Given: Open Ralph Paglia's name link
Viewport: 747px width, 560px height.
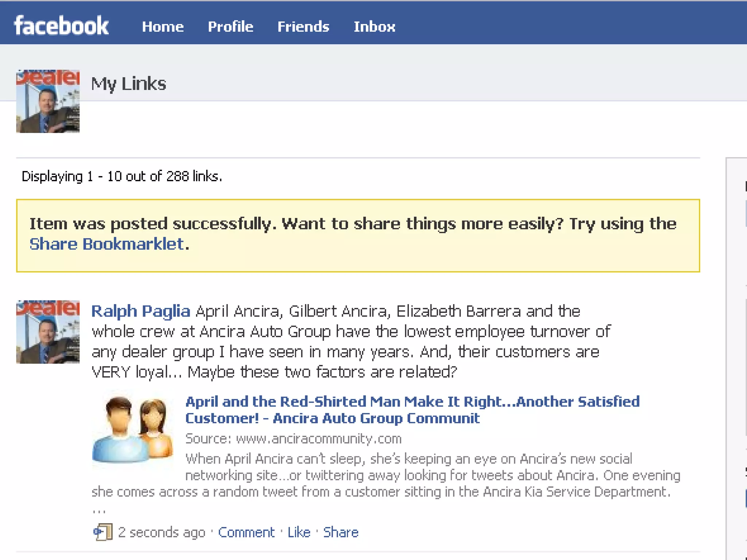Looking at the screenshot, I should point(140,311).
